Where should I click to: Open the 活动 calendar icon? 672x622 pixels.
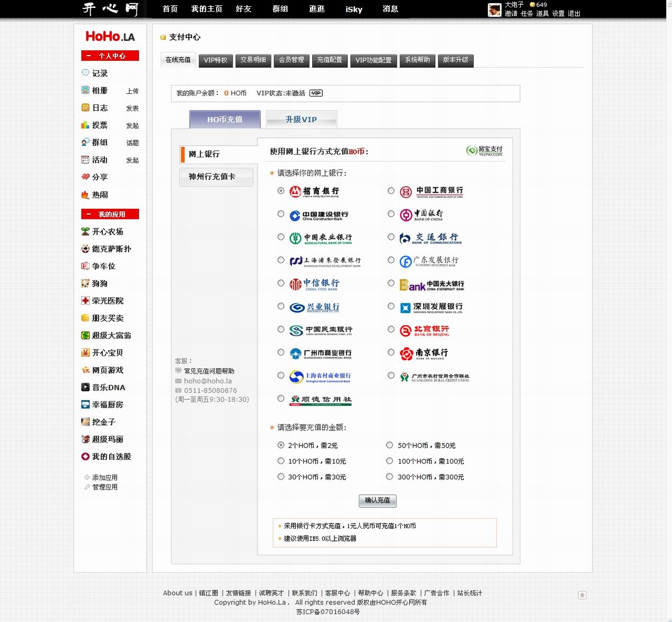[85, 159]
